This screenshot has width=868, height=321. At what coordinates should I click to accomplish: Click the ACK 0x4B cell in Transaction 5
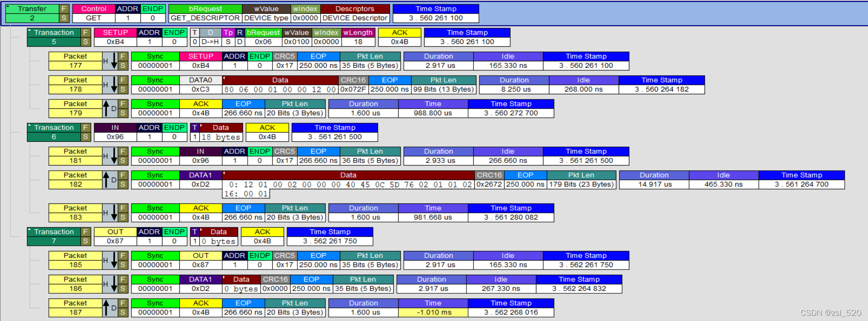point(400,37)
